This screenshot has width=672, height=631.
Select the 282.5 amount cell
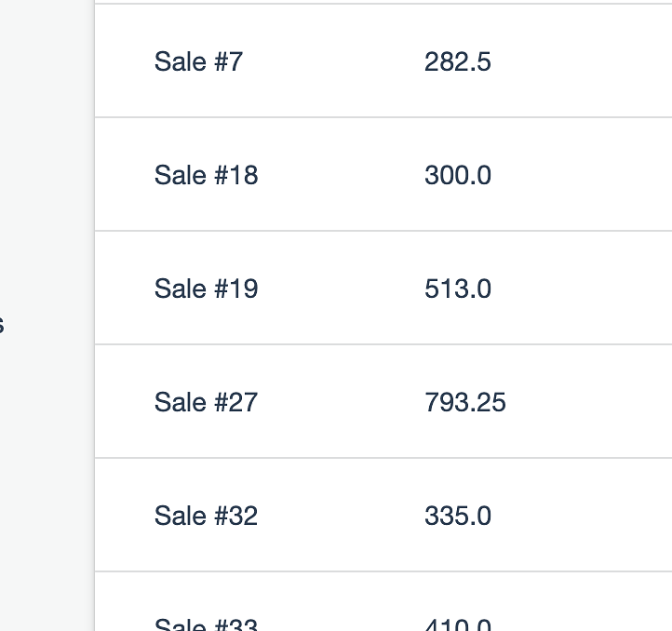[x=457, y=61]
